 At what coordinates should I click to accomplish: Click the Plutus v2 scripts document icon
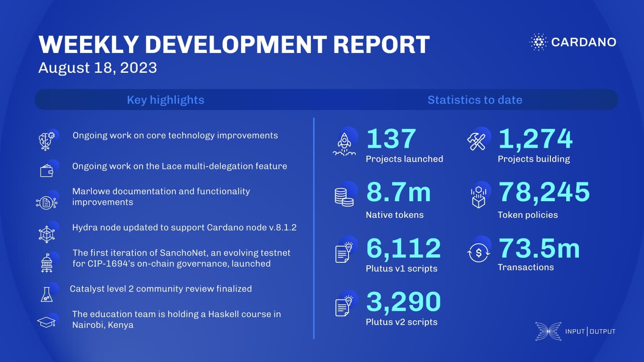[344, 306]
